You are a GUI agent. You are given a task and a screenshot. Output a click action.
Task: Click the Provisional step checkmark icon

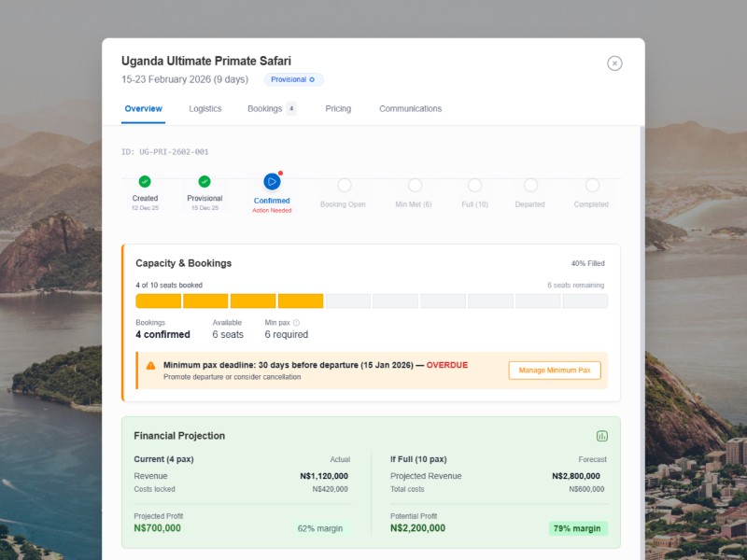204,183
